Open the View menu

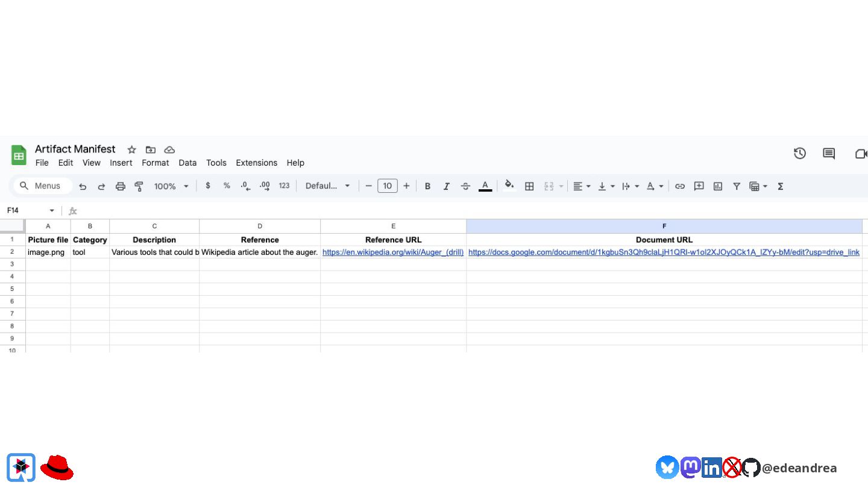pos(92,163)
